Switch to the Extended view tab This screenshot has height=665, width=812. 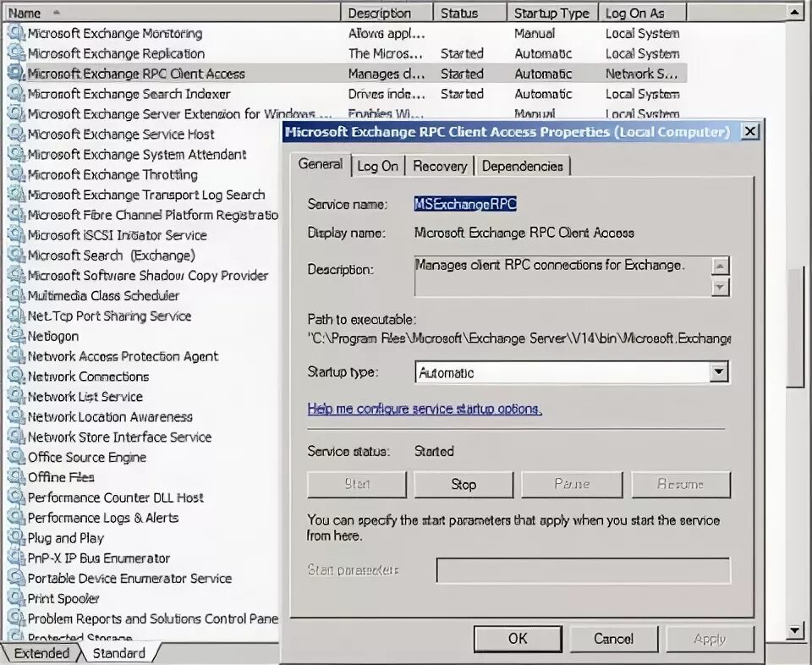pyautogui.click(x=41, y=654)
